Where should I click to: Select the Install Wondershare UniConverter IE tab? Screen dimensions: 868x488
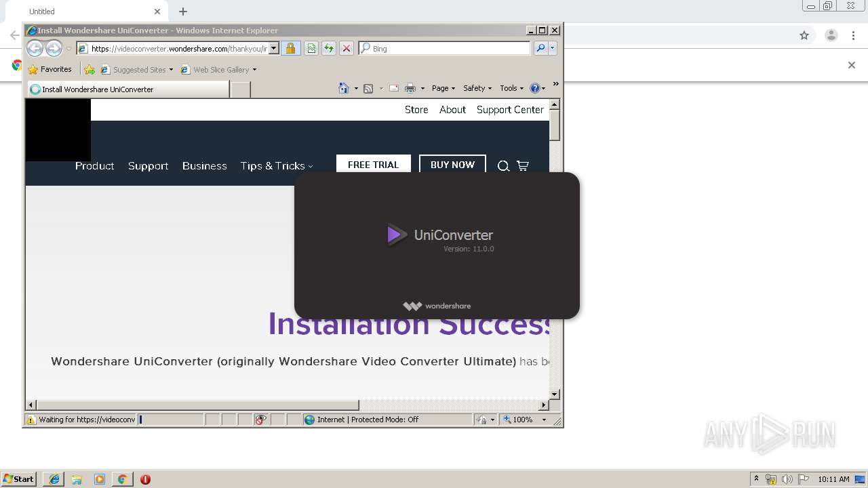click(x=129, y=89)
